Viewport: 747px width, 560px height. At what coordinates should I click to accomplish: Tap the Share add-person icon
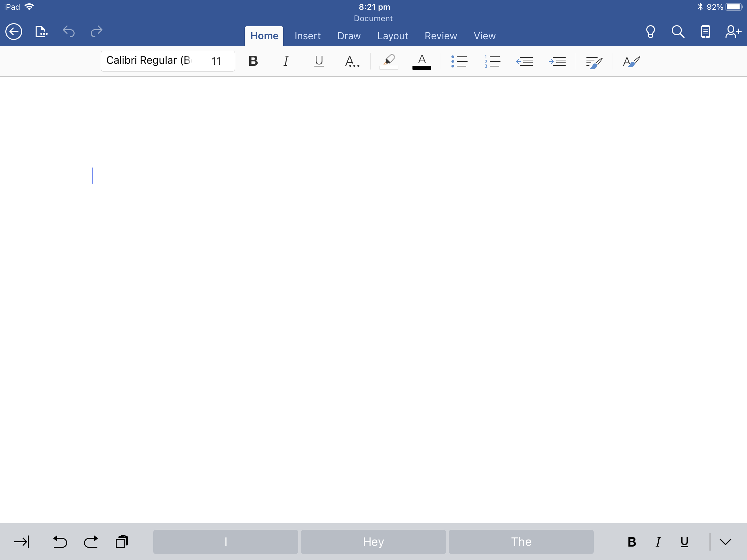pyautogui.click(x=733, y=32)
